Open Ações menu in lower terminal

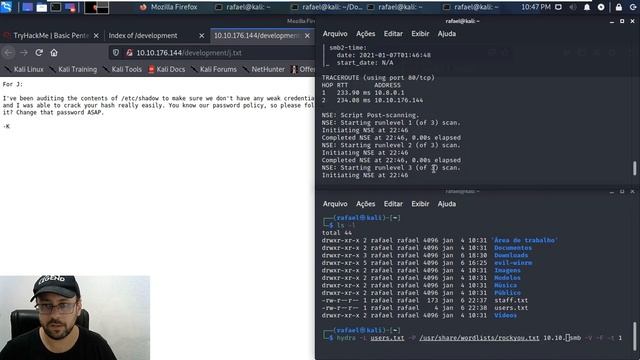coord(365,204)
